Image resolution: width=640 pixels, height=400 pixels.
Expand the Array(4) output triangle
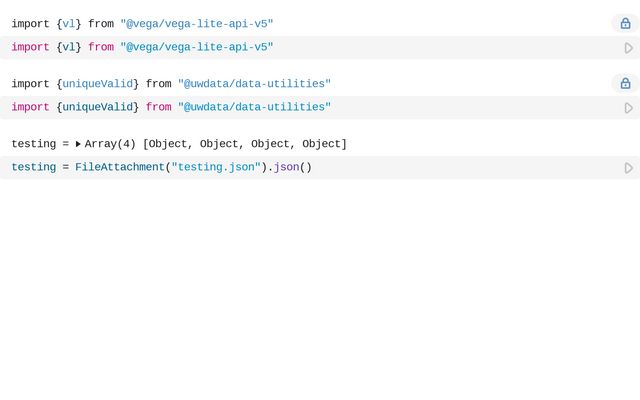(x=78, y=144)
